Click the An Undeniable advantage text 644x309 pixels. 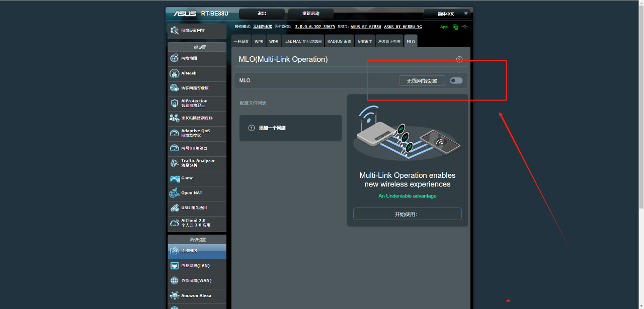coord(408,196)
